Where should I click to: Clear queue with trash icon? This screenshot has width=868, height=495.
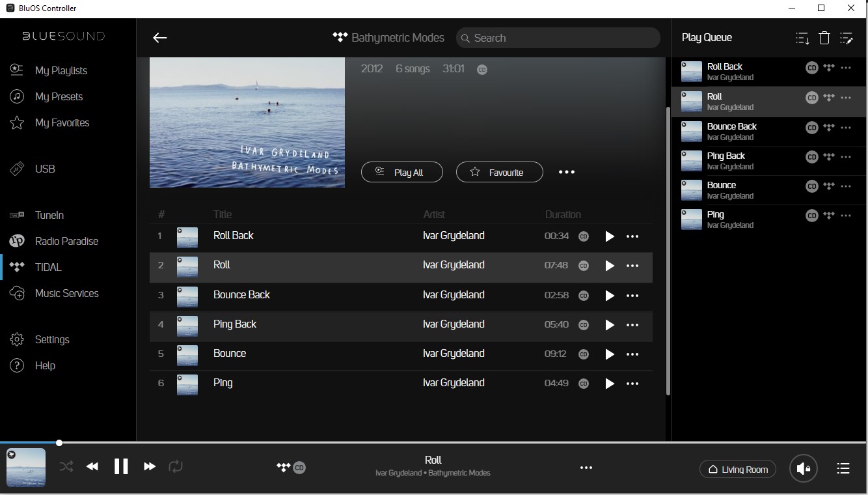[x=824, y=38]
